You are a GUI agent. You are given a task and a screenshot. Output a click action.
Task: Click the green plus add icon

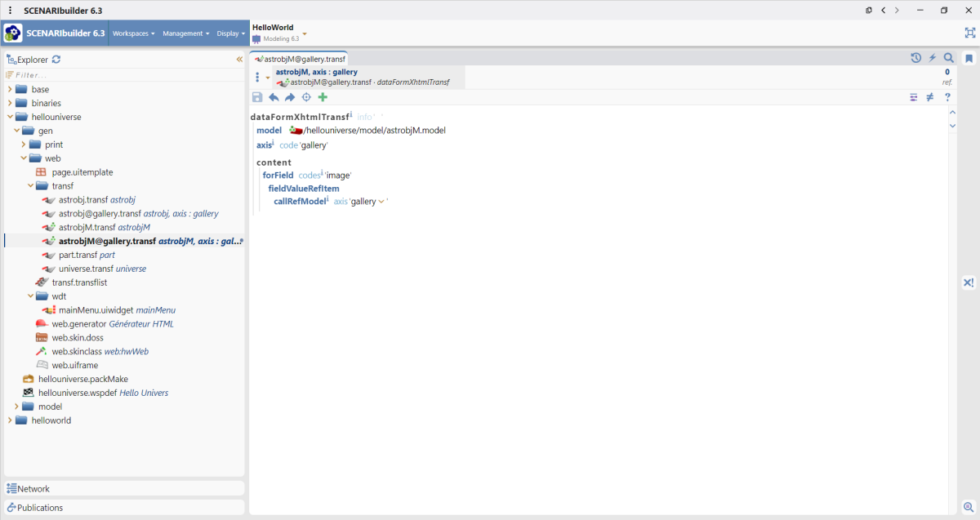pyautogui.click(x=323, y=97)
